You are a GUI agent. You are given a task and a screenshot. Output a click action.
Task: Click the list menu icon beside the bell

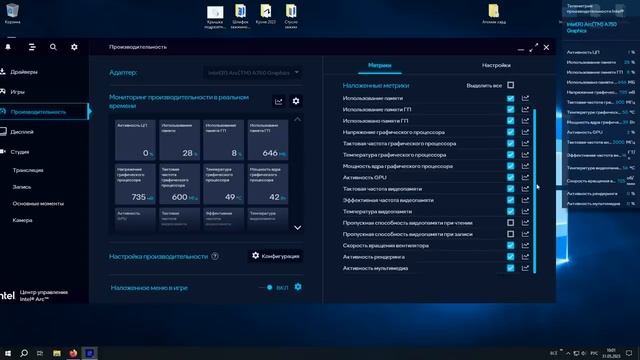point(32,47)
